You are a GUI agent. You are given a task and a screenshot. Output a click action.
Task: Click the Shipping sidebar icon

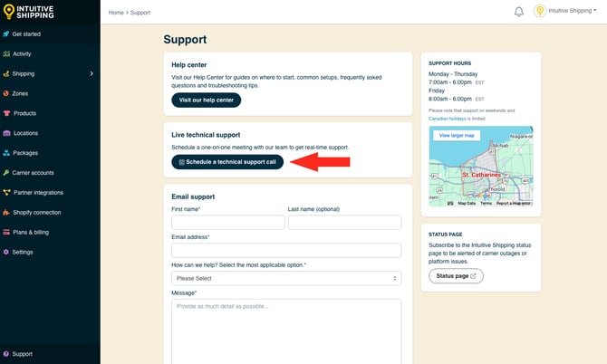[5, 73]
